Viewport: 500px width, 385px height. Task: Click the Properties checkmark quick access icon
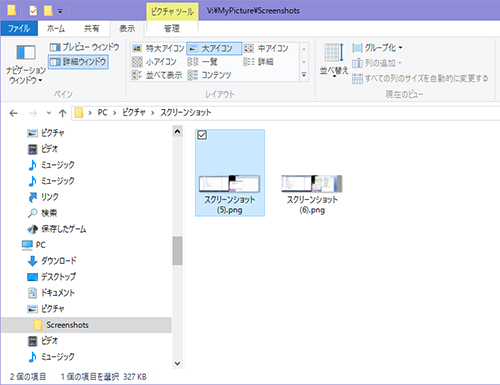click(x=33, y=11)
